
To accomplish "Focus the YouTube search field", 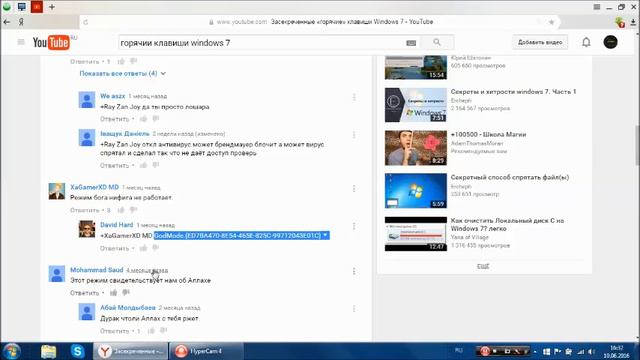I will [x=261, y=42].
